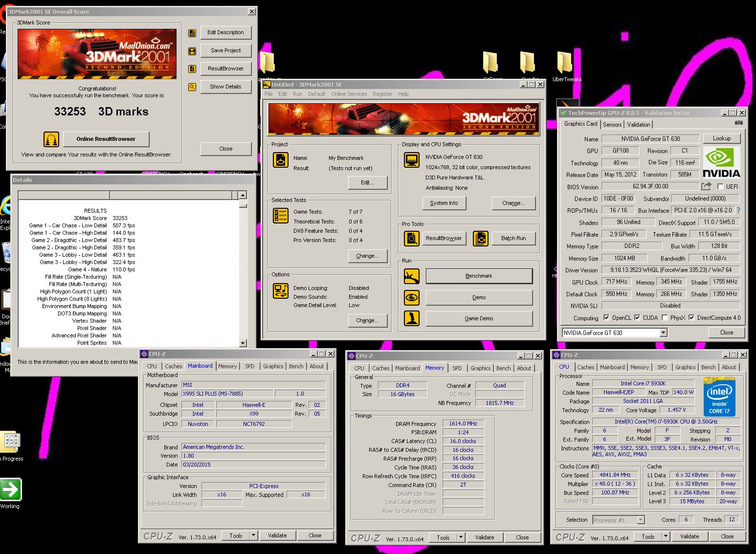Click the ResultBrowser magnifier icon in Pro Tools
Viewport: 756px width, 554px height.
coord(412,238)
